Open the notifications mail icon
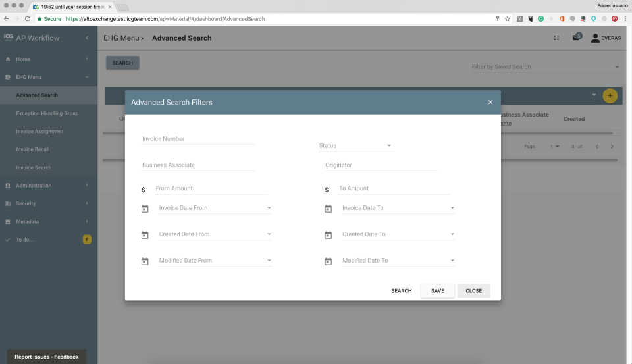This screenshot has width=632, height=364. (x=577, y=38)
